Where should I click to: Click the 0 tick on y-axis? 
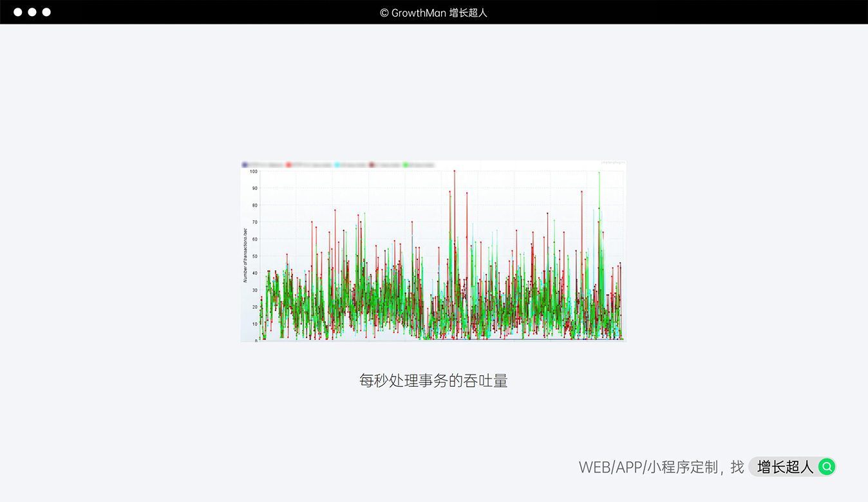coord(256,340)
